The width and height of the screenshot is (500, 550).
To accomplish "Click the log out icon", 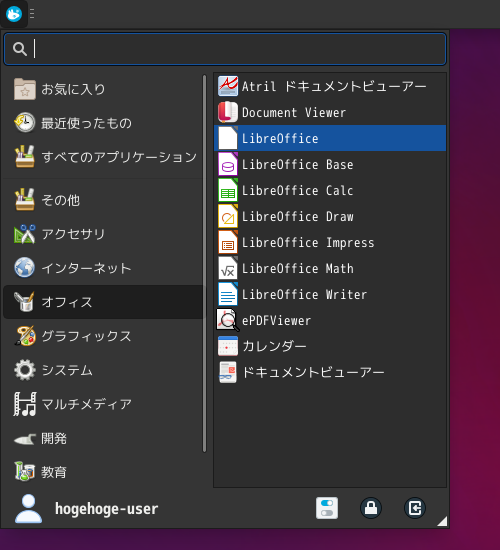I will 415,508.
